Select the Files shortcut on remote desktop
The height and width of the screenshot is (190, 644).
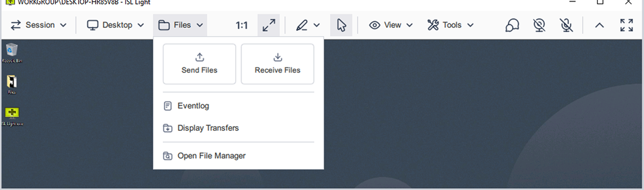12,84
